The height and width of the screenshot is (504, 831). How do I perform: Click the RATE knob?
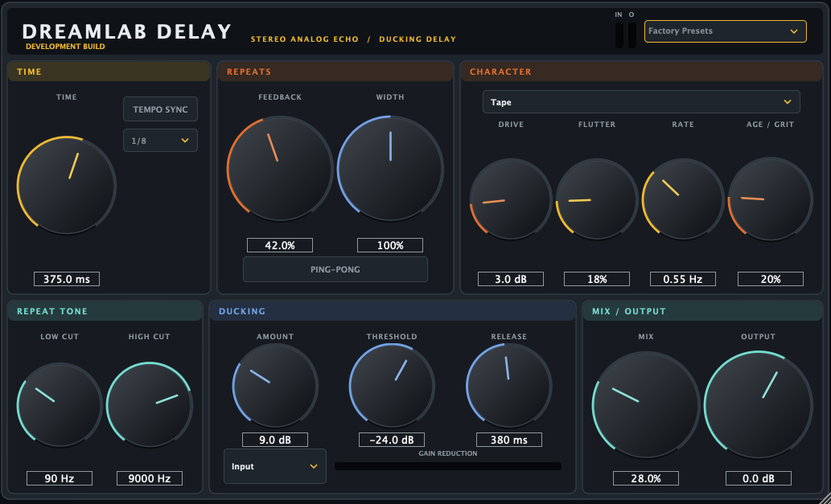point(683,199)
